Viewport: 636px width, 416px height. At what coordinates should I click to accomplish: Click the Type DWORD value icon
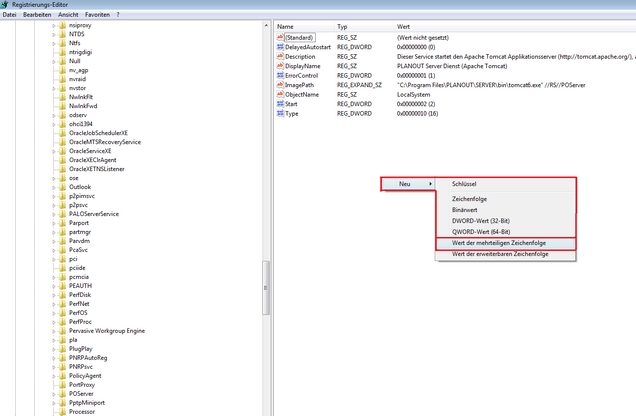click(x=280, y=114)
